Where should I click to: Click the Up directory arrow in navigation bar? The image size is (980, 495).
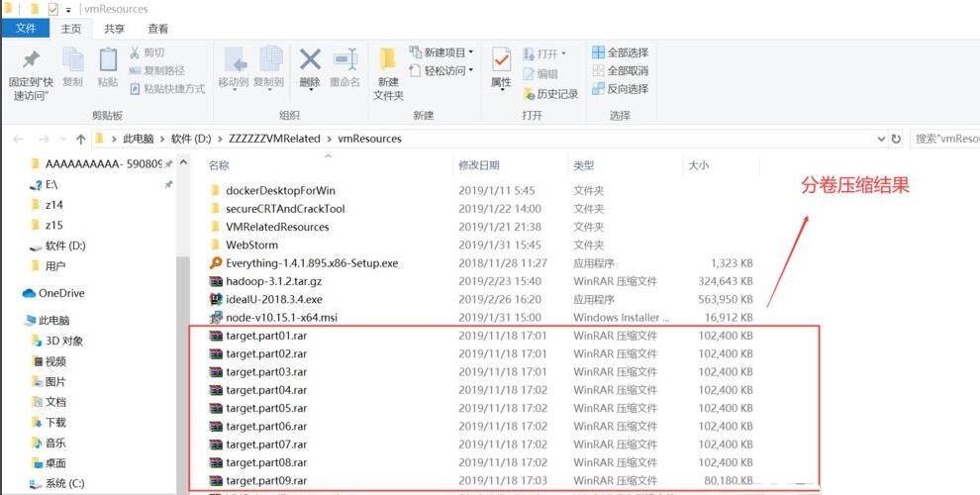pyautogui.click(x=81, y=139)
